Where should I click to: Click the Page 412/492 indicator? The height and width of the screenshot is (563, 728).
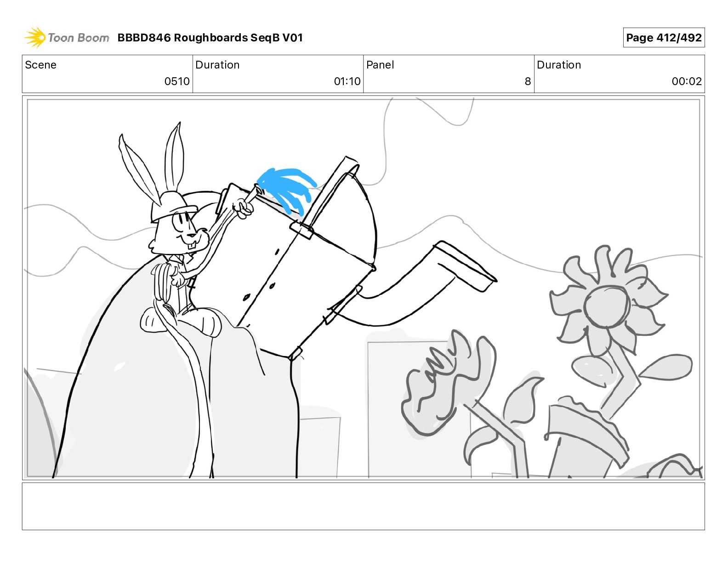tap(664, 38)
